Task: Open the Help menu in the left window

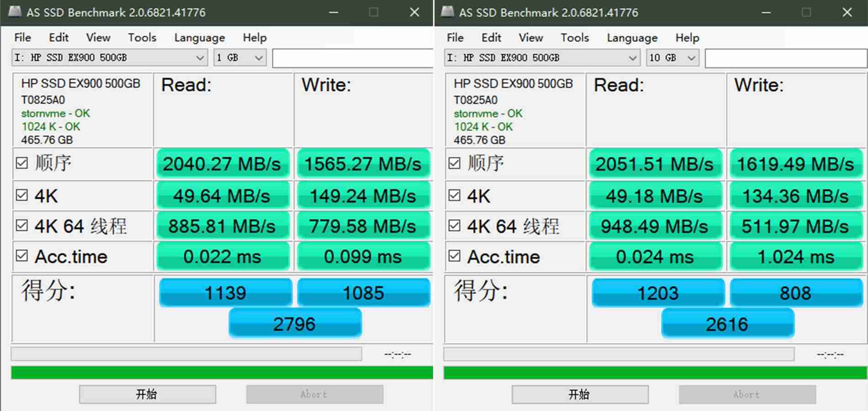Action: click(255, 37)
